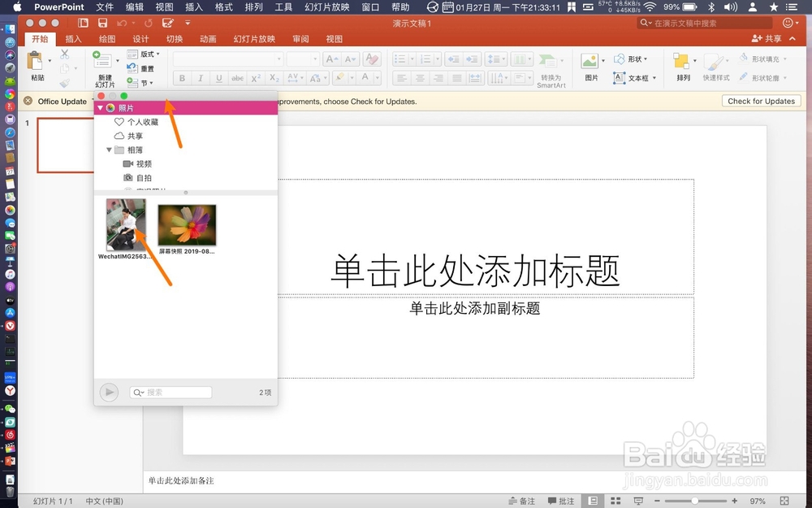Collapse the 照片 (Photos) section
This screenshot has height=508, width=812.
[101, 106]
